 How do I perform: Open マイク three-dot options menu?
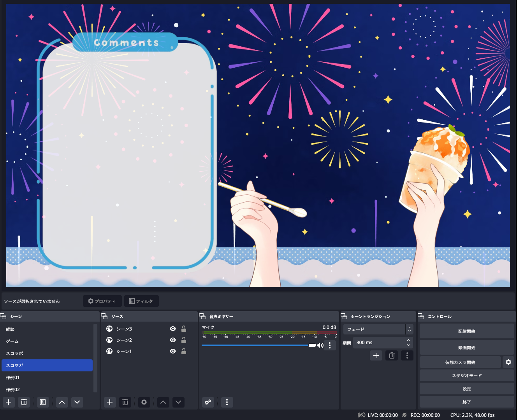coord(330,345)
